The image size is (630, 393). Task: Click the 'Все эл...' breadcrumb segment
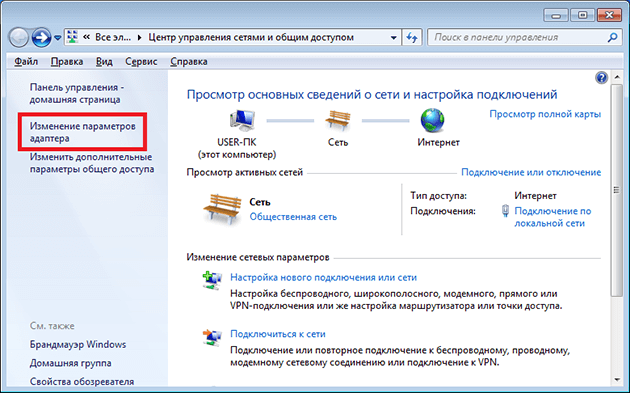pos(112,37)
